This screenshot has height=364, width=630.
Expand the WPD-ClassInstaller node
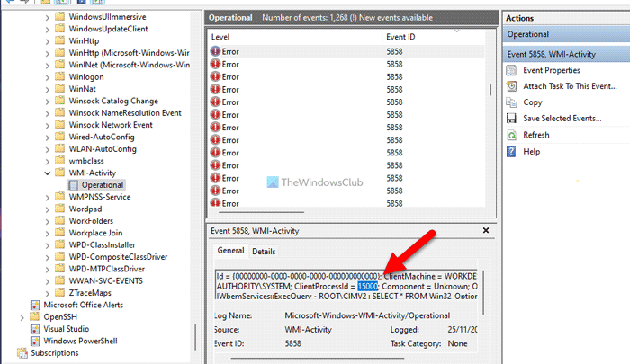point(48,245)
